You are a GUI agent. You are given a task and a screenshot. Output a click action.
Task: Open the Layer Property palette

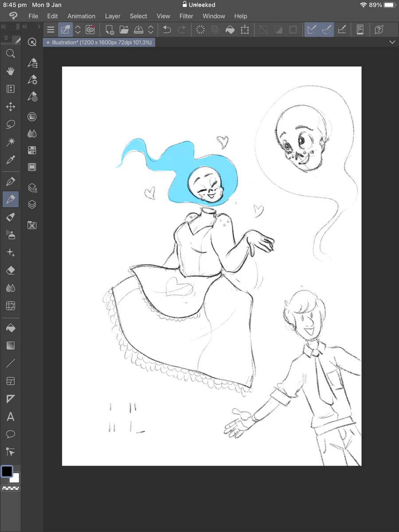click(32, 188)
